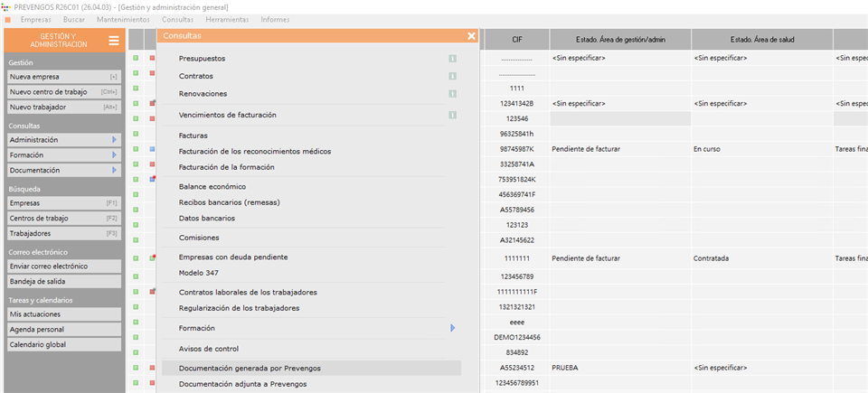Click the hamburger menu icon in Gestión y Administración header
The height and width of the screenshot is (393, 868).
pyautogui.click(x=113, y=40)
